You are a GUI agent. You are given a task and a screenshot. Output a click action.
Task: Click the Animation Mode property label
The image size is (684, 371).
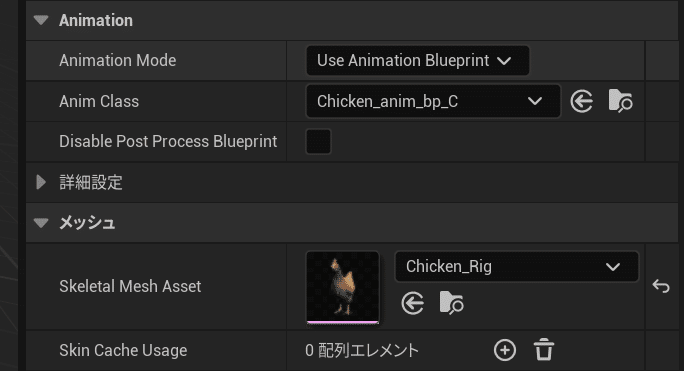click(x=118, y=60)
